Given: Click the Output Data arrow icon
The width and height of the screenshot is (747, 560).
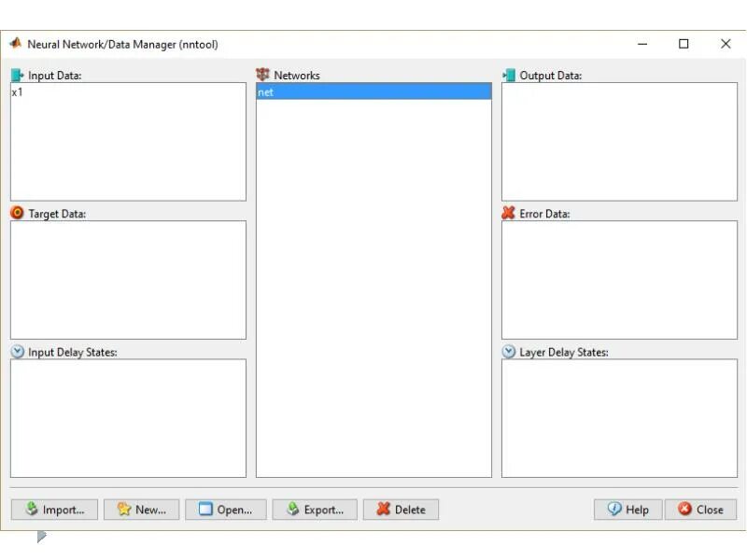Looking at the screenshot, I should click(509, 76).
